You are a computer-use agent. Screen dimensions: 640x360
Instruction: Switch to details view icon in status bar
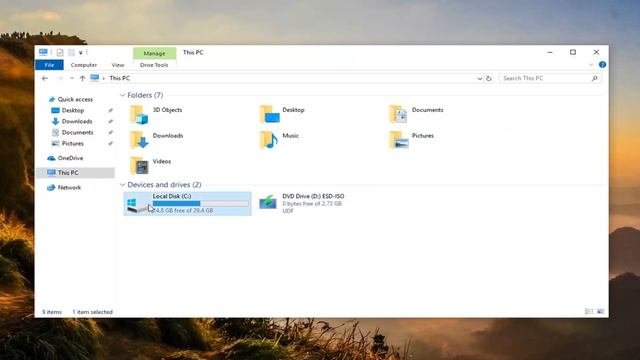click(x=589, y=311)
